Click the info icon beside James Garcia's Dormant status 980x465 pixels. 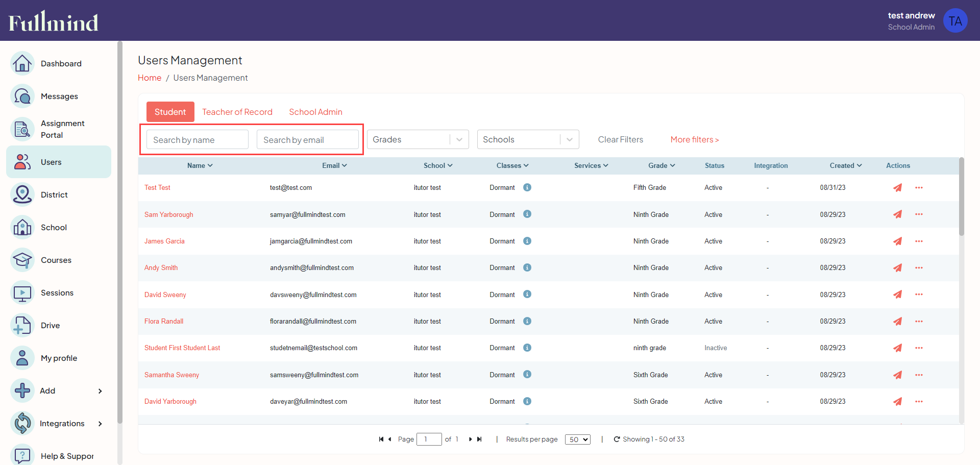[x=527, y=241]
